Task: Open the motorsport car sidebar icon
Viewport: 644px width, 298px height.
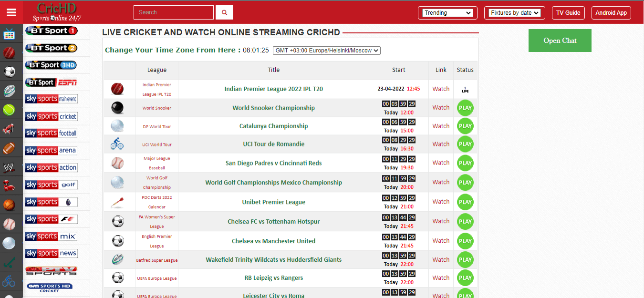Action: coord(9,129)
